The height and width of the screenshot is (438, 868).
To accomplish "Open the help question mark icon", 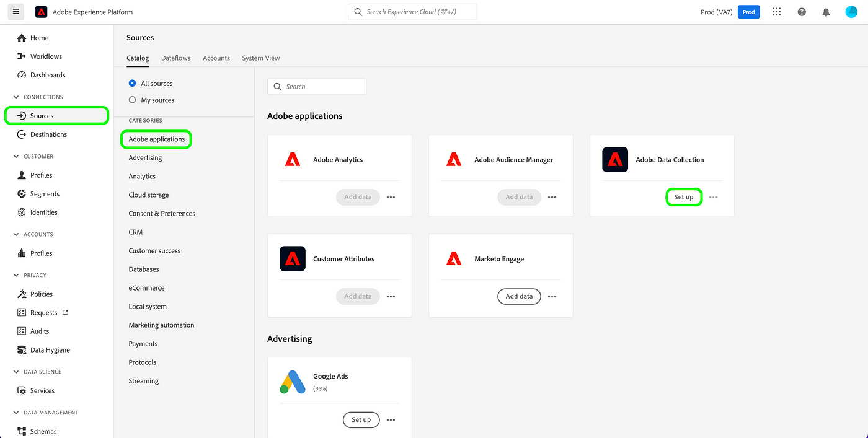I will click(802, 12).
